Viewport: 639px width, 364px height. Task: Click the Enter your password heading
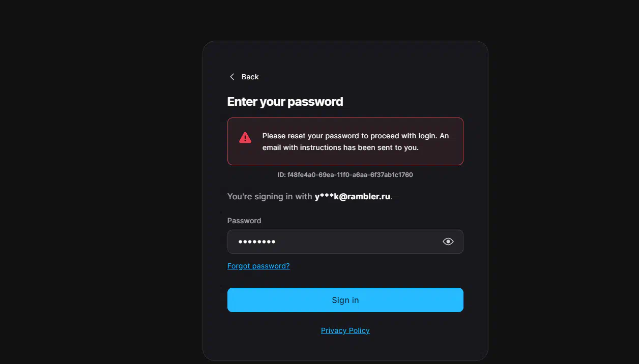pos(285,102)
